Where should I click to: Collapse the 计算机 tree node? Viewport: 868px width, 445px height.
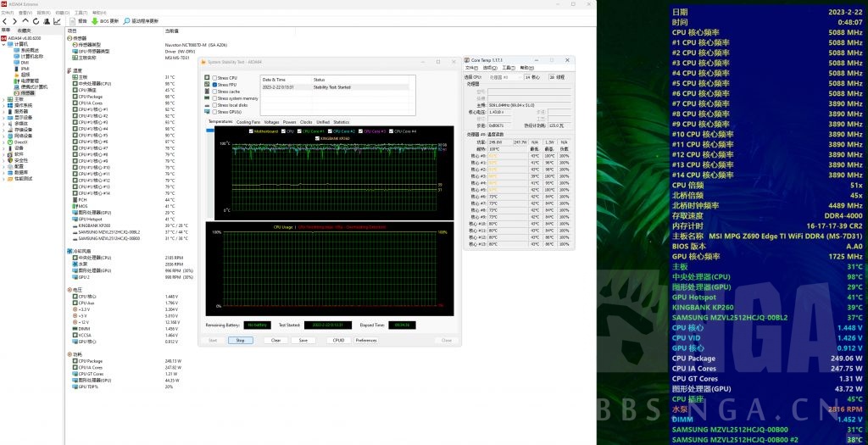point(5,44)
